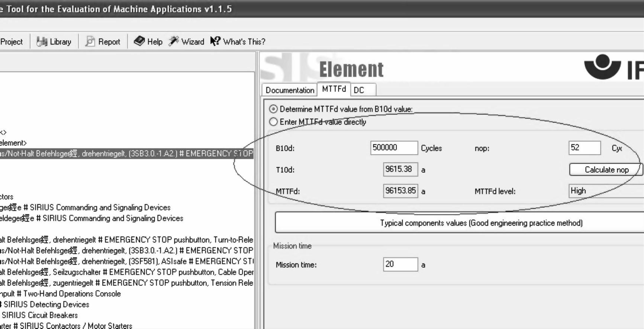Select Two-Hand Operations Console row
644x329 pixels.
click(x=60, y=294)
